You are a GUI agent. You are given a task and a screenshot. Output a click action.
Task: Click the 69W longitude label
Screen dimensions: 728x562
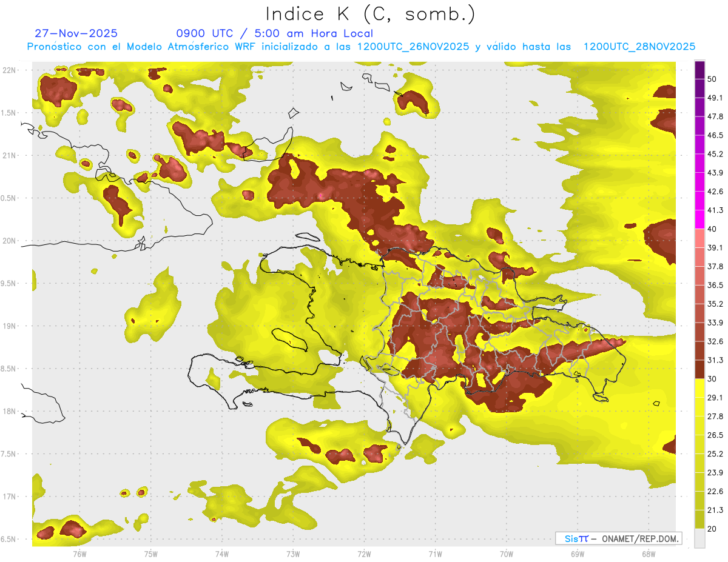(578, 554)
